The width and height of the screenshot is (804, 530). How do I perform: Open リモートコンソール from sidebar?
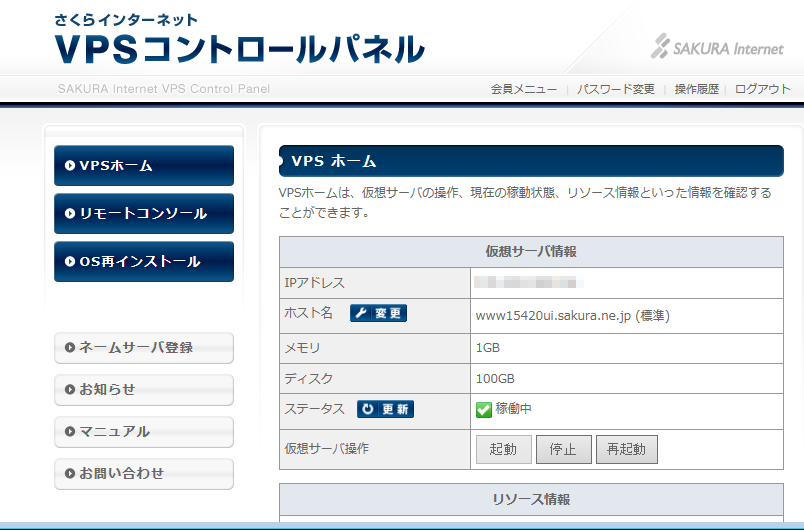pyautogui.click(x=144, y=214)
